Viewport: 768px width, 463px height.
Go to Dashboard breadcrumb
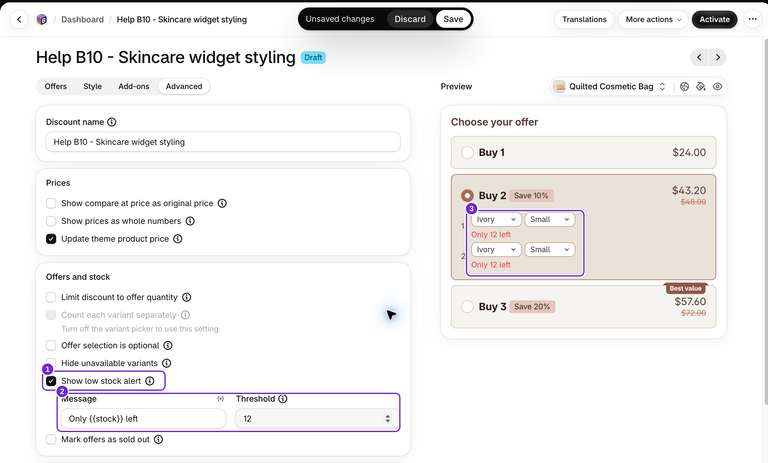point(82,20)
